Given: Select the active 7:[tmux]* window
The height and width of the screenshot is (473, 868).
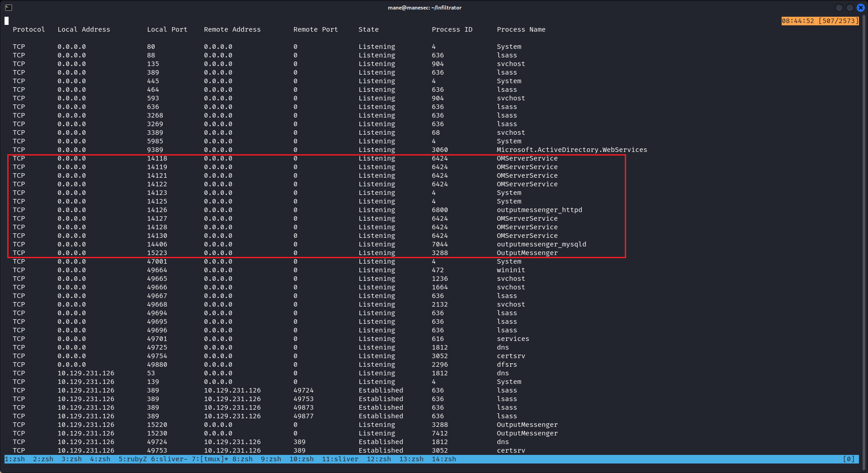Looking at the screenshot, I should [x=210, y=459].
